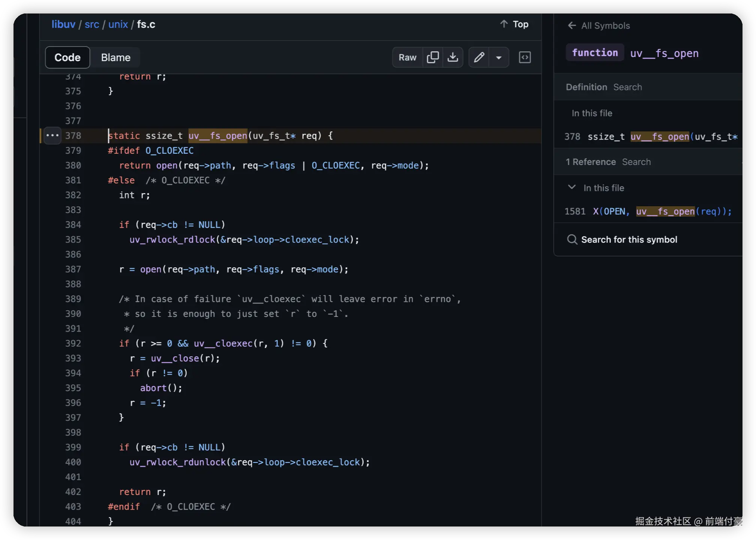Open the src folder breadcrumb
Viewport: 756px width, 540px height.
point(92,24)
